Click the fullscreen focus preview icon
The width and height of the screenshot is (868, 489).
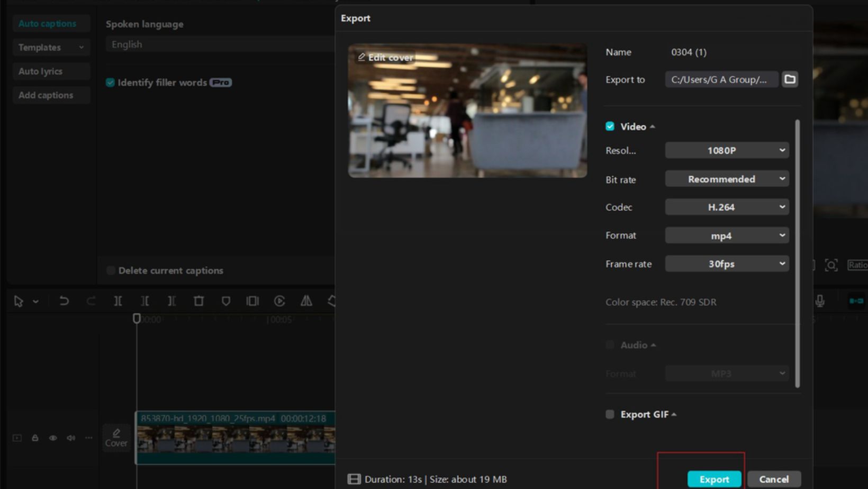(x=831, y=265)
